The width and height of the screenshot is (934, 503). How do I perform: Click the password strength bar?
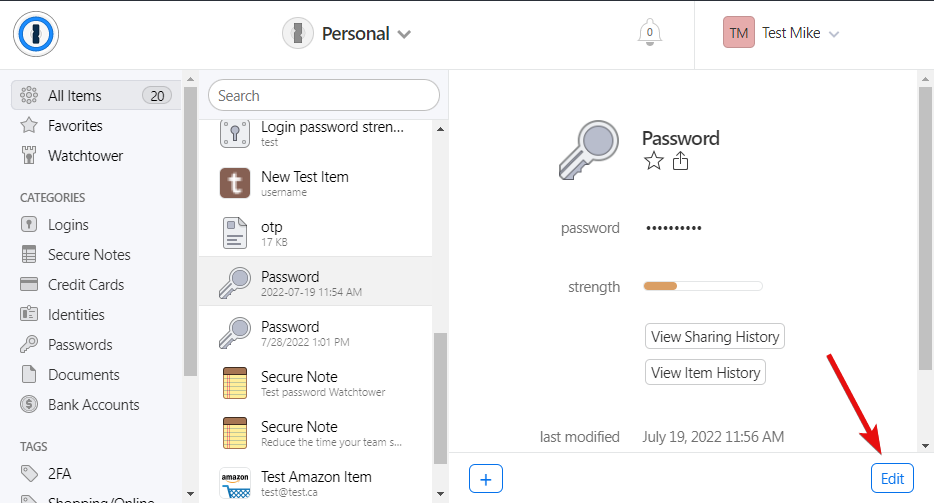coord(703,287)
